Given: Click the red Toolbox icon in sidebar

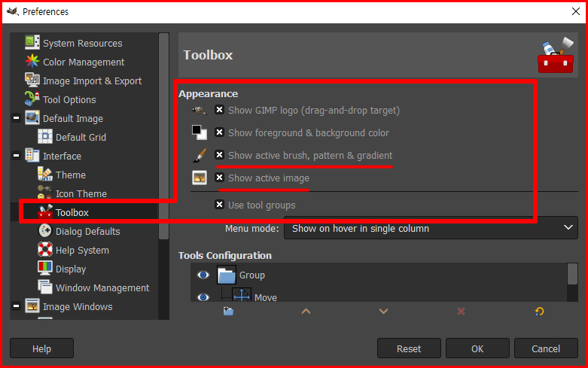Looking at the screenshot, I should [45, 211].
